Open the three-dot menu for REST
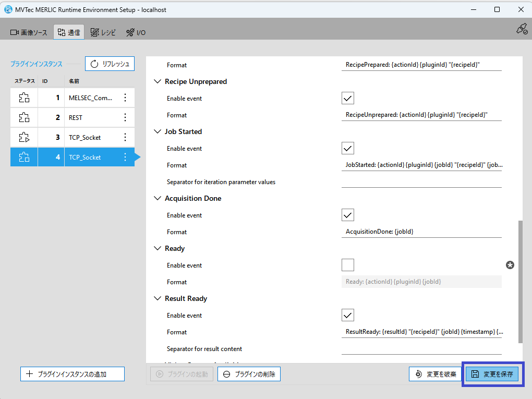 (x=125, y=117)
